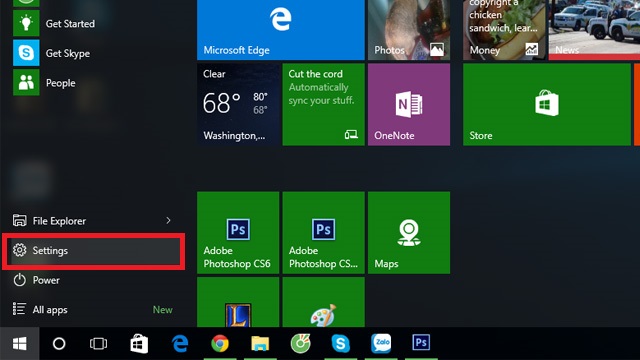Open the Money news tile
The image size is (640, 360).
coord(504,30)
